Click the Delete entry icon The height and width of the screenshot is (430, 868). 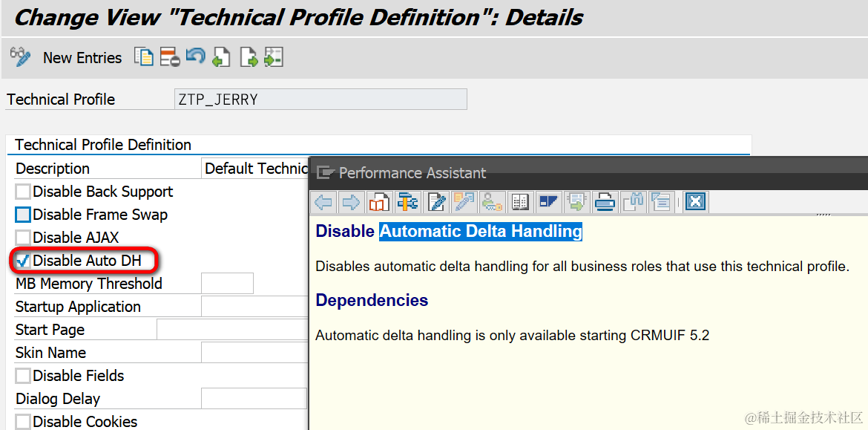(x=170, y=57)
